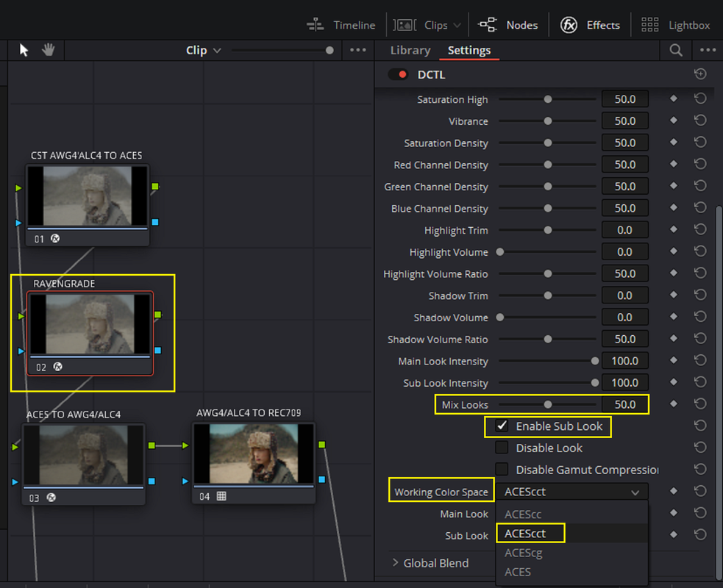
Task: Reset Highlight Trim value
Action: (700, 229)
